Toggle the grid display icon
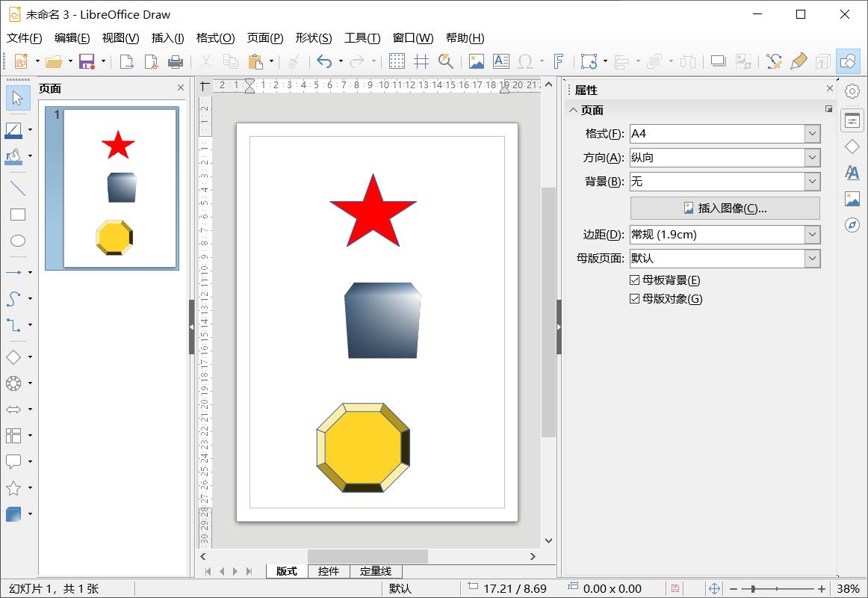This screenshot has width=868, height=598. [397, 61]
